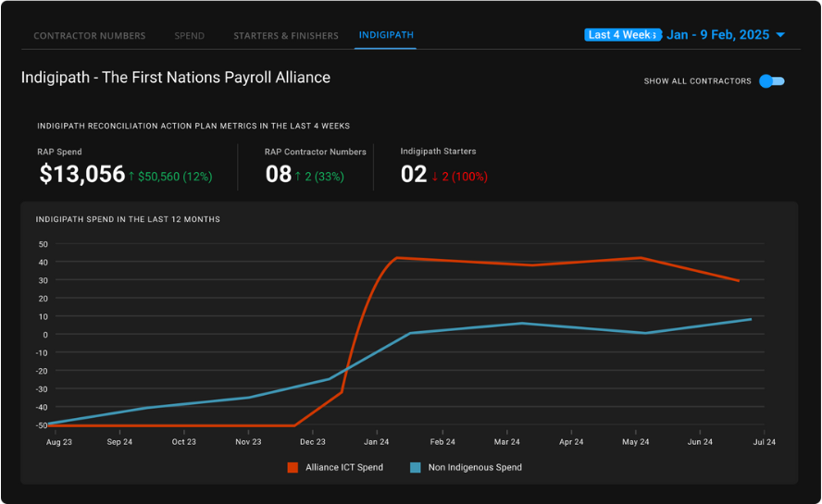Click the Non Indigenous Spend legend swatch
822x504 pixels.
coord(416,467)
